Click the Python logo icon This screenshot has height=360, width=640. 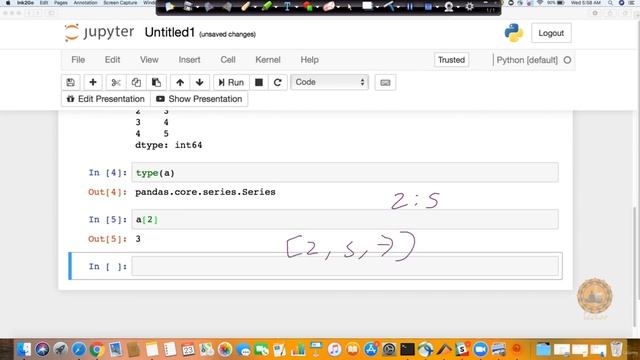click(513, 33)
